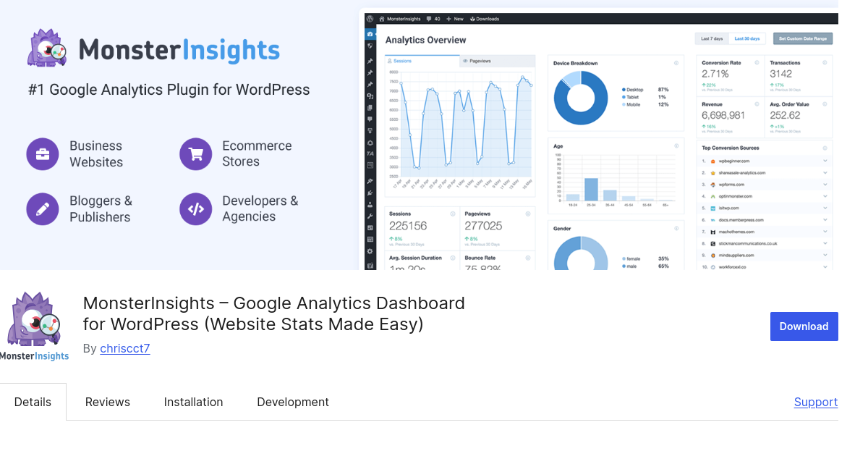Click the 25-34 bar in Age chart
This screenshot has width=868, height=451.
click(591, 190)
